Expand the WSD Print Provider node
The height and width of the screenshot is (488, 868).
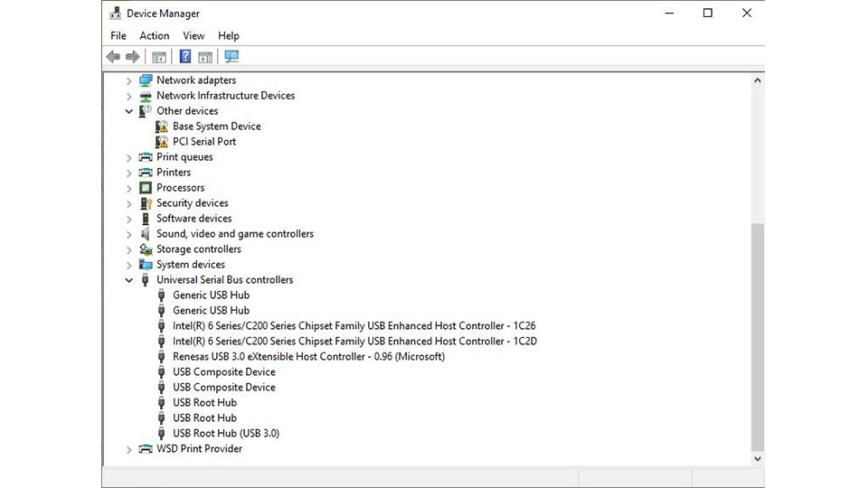coord(129,449)
